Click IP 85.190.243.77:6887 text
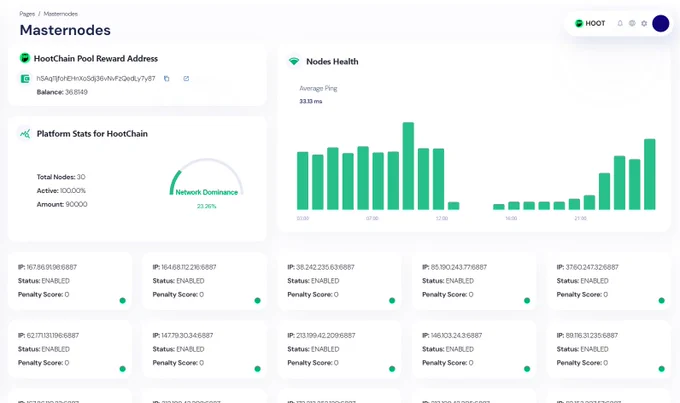 point(459,267)
